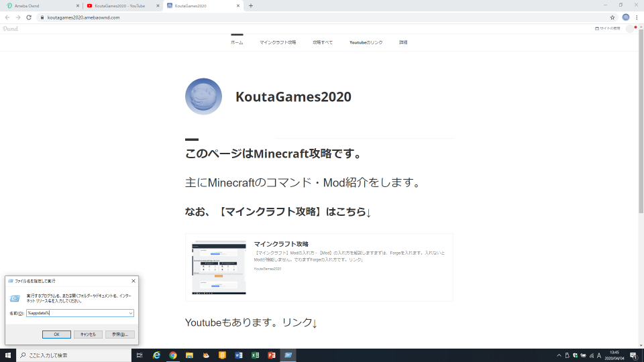The image size is (644, 362).
Task: Launch Word from the taskbar
Action: [x=239, y=355]
